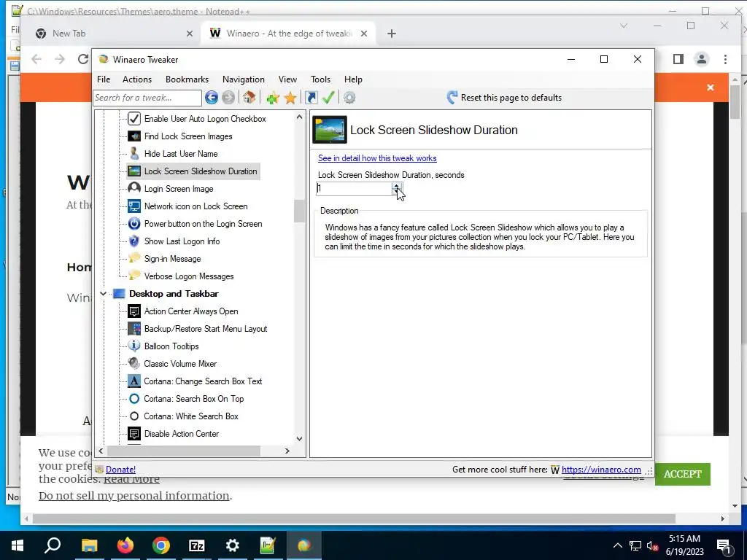The width and height of the screenshot is (747, 560).
Task: Click Sign-in Message bubble icon
Action: point(134,258)
